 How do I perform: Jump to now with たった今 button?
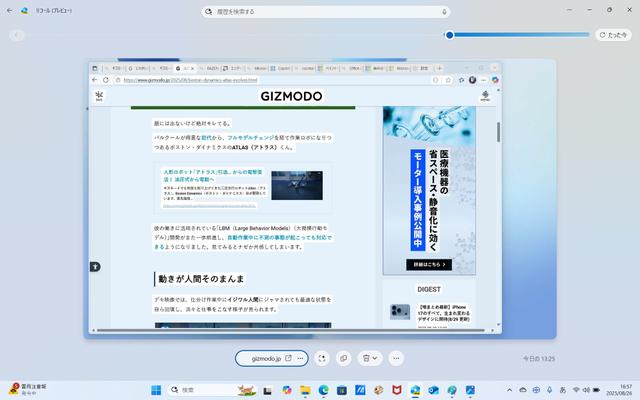(x=613, y=34)
